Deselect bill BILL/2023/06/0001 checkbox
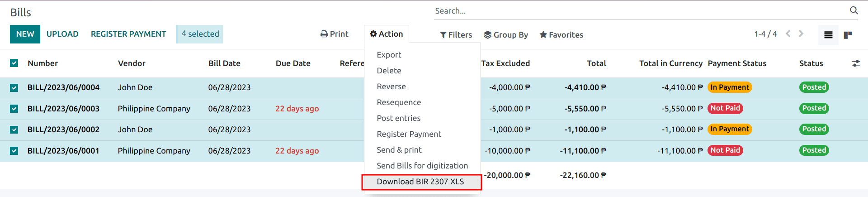The image size is (868, 197). (x=14, y=151)
